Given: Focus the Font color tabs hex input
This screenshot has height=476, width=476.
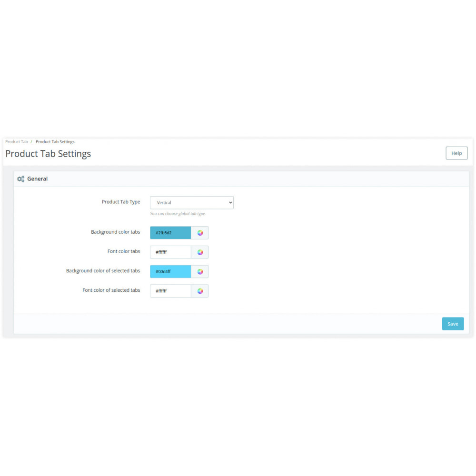Looking at the screenshot, I should pos(170,252).
